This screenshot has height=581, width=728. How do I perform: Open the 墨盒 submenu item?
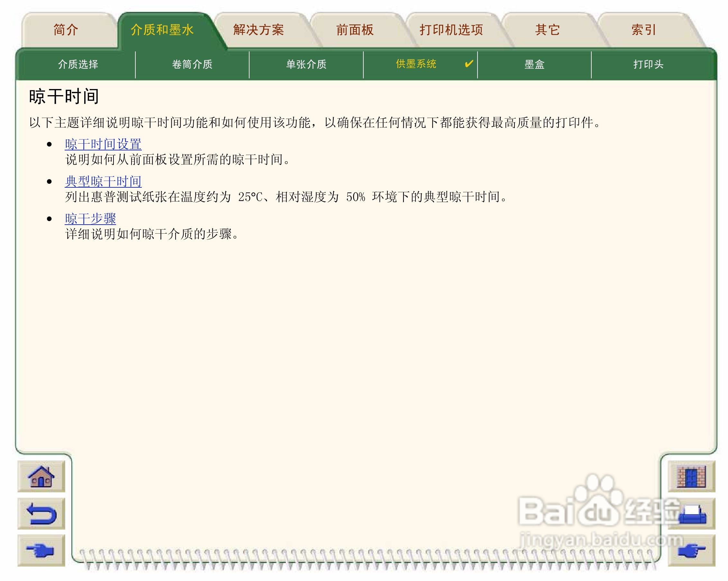(534, 64)
